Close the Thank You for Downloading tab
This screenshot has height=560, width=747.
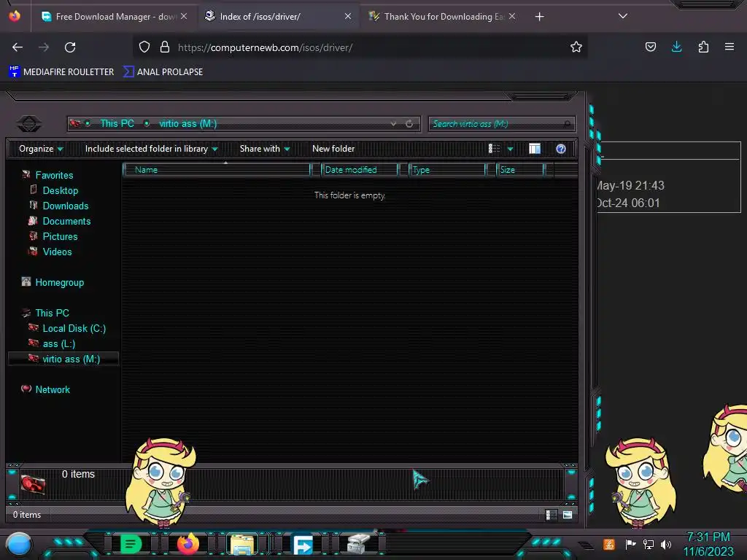click(x=512, y=16)
